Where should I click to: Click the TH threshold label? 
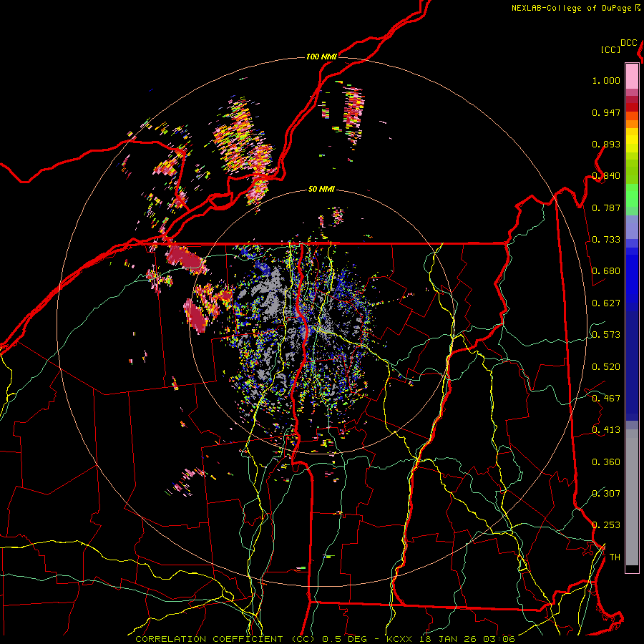click(x=615, y=557)
